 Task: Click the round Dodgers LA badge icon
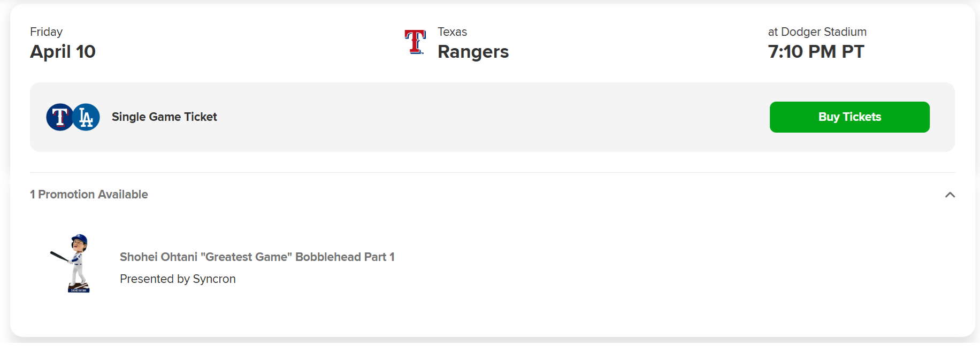87,117
